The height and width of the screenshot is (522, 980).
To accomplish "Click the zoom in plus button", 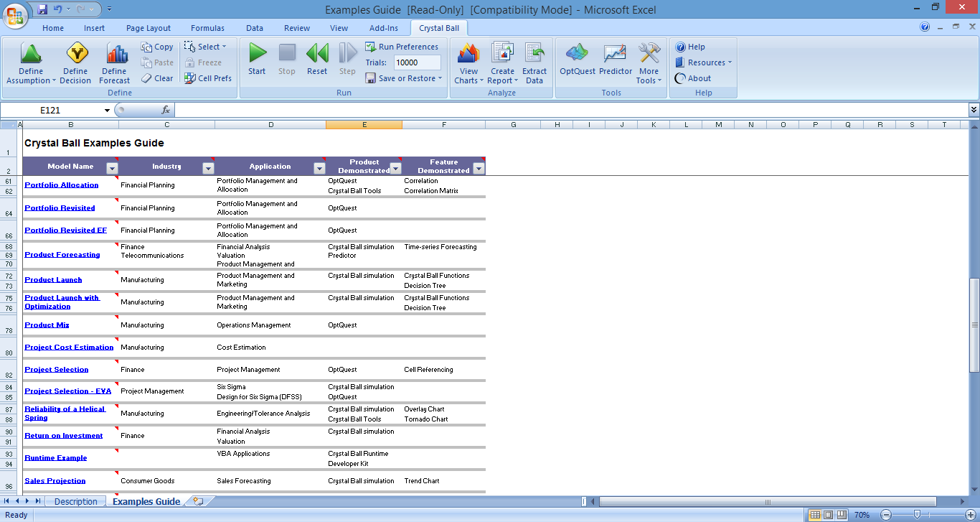I will [x=970, y=515].
